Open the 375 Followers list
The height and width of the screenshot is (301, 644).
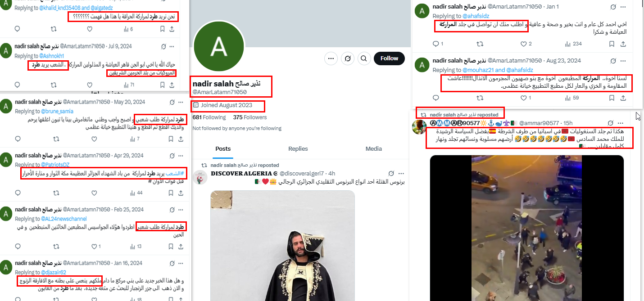click(x=250, y=117)
